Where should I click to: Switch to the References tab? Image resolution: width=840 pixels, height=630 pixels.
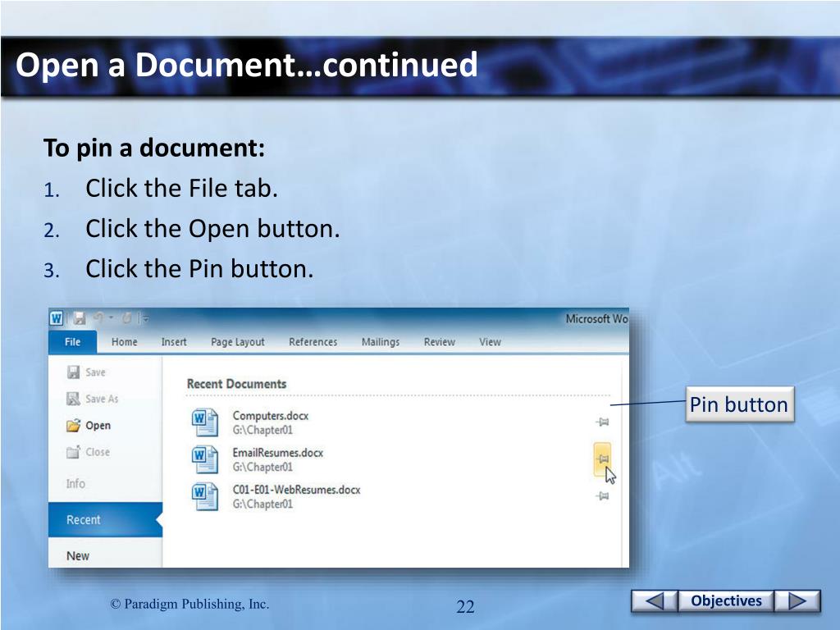point(313,342)
